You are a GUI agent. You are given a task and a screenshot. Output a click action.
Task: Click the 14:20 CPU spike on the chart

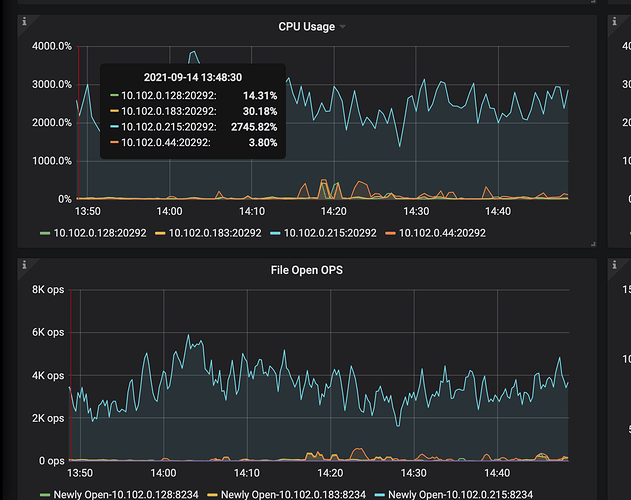pos(324,183)
